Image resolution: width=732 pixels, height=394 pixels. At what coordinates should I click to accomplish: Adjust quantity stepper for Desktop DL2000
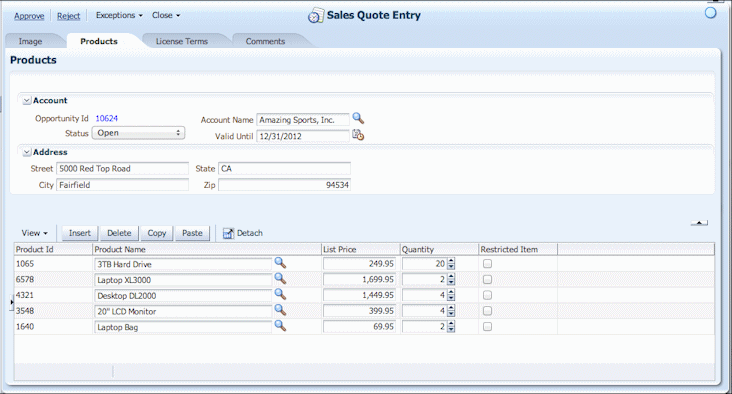(451, 296)
